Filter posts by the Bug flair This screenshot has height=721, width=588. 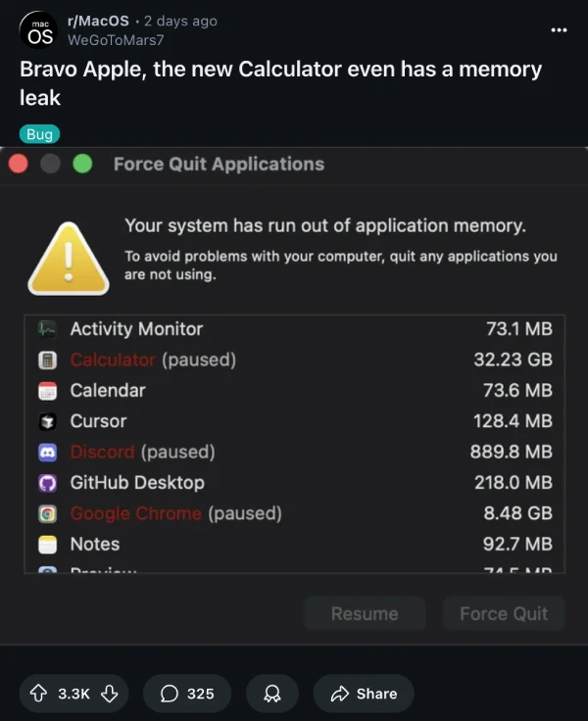point(39,134)
